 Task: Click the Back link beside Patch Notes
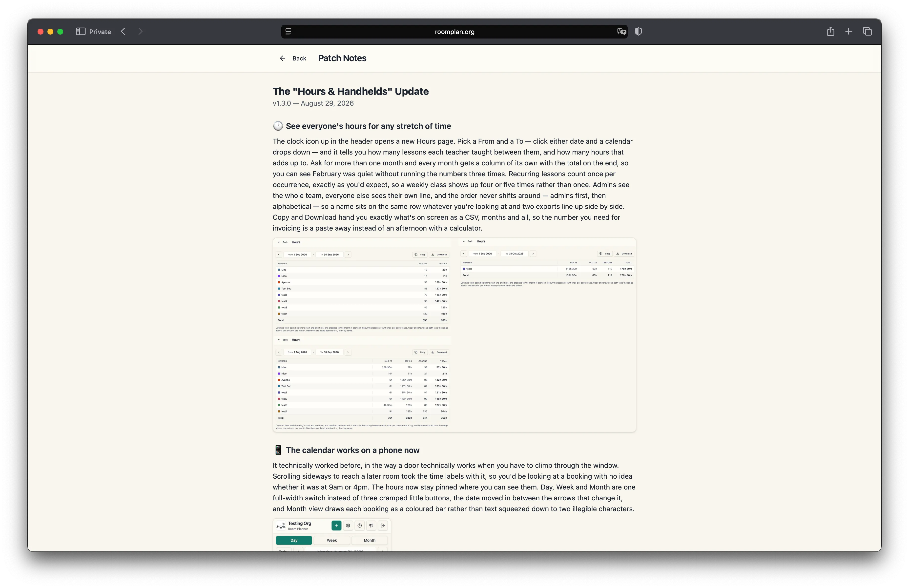click(299, 58)
